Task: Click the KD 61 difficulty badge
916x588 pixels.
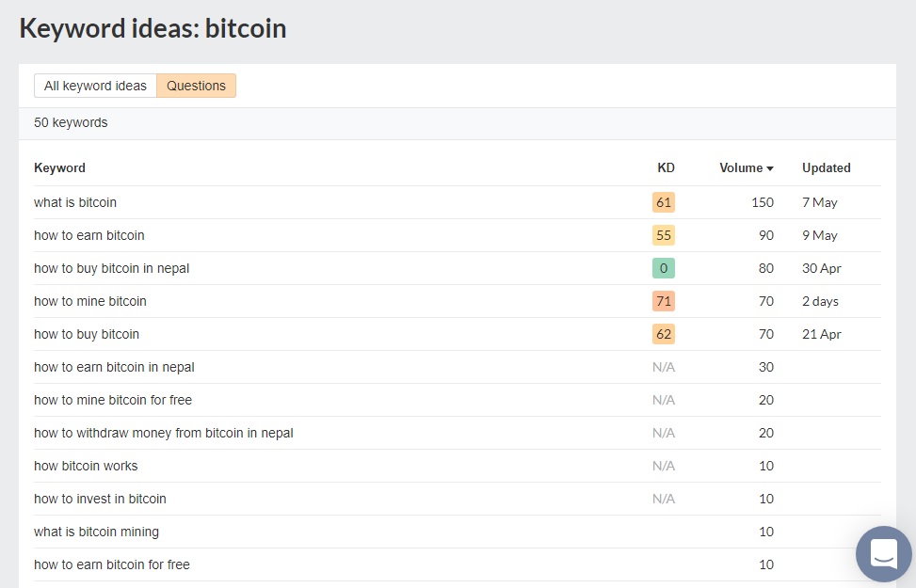Action: (663, 202)
